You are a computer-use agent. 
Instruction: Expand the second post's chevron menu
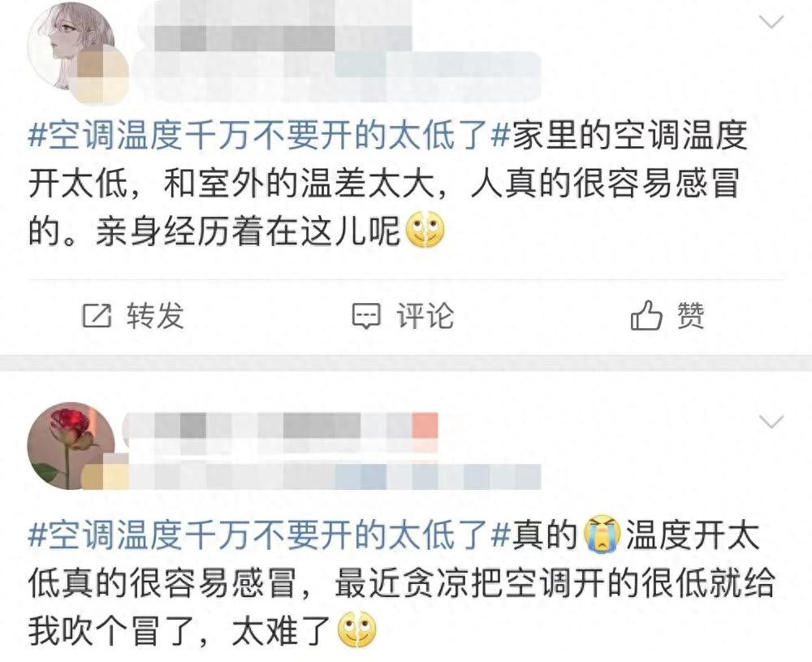point(771,422)
